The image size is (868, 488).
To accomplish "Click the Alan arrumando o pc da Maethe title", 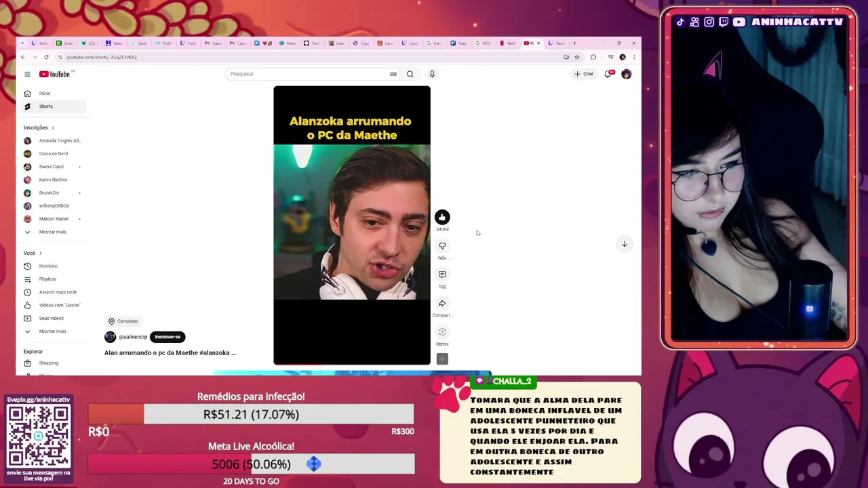I will (x=170, y=353).
